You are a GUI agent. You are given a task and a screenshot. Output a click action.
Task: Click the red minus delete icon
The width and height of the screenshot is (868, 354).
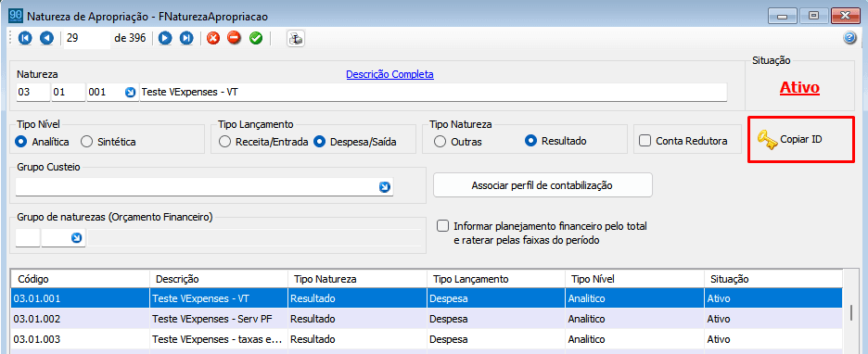click(235, 38)
